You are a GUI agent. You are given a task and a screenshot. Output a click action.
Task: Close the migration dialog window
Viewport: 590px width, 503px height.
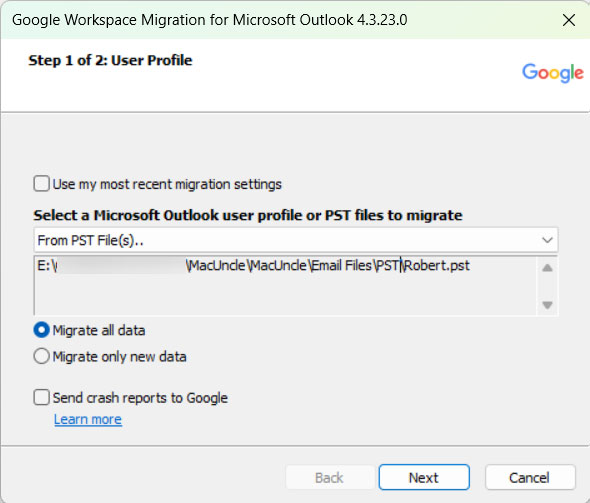[x=569, y=20]
